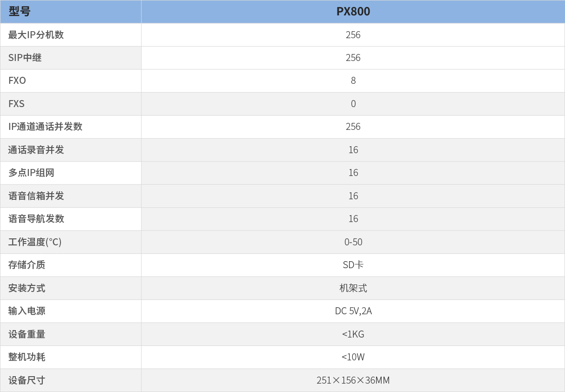Viewport: 565px width, 392px height.
Task: Select the 语音信箱并发 row label
Action: (36, 196)
